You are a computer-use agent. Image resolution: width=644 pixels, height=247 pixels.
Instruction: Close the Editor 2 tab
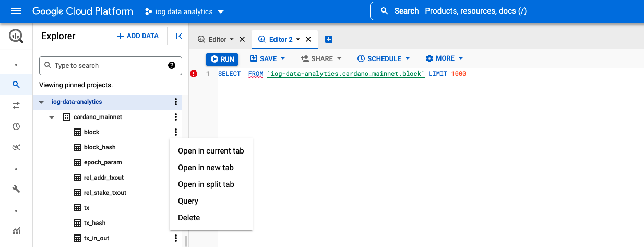click(308, 39)
